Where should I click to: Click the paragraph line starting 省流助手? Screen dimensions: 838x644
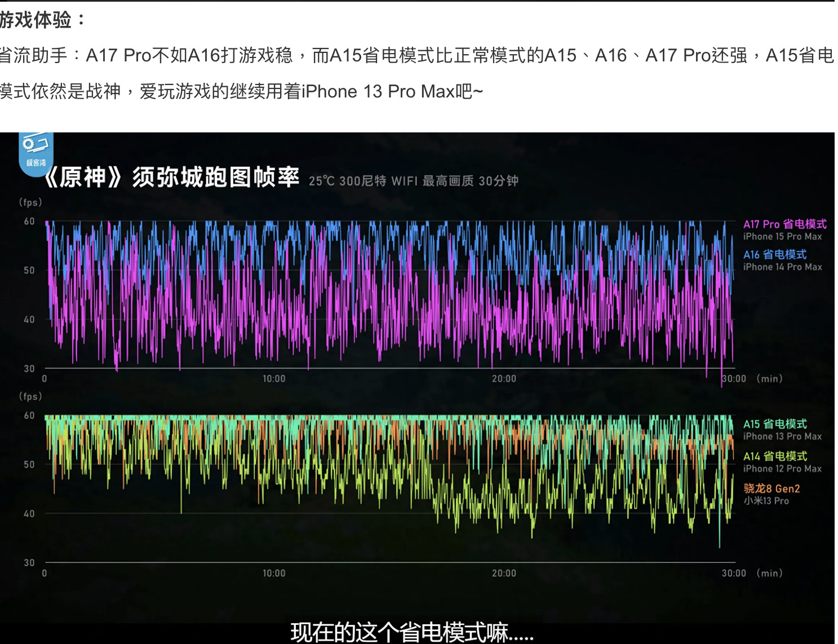click(x=417, y=55)
